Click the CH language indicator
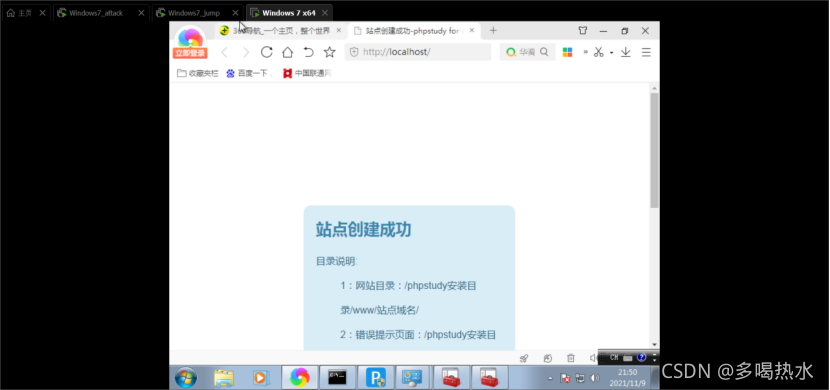 [614, 358]
